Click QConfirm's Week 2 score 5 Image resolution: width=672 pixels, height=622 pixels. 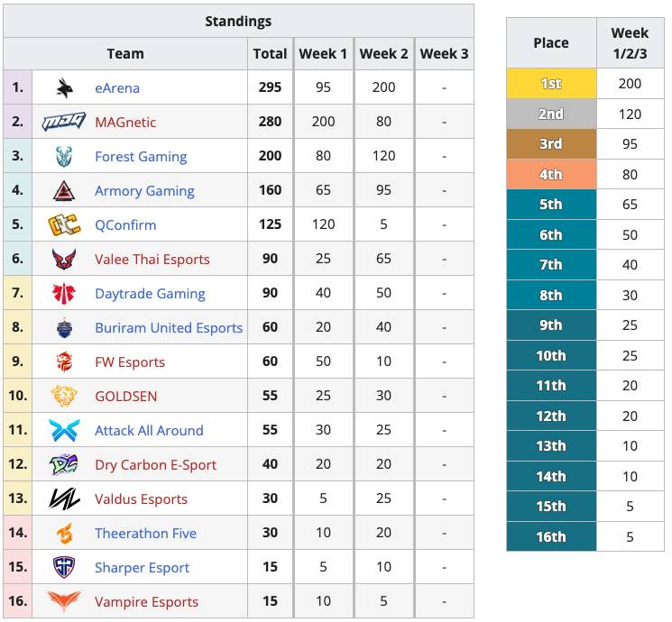point(383,224)
